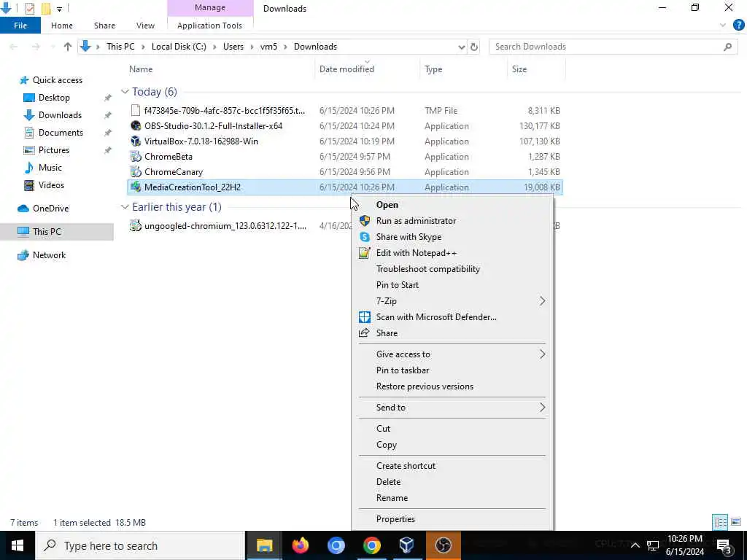Screen dimensions: 747x560
Task: Refresh the Downloads folder view
Action: 474,47
